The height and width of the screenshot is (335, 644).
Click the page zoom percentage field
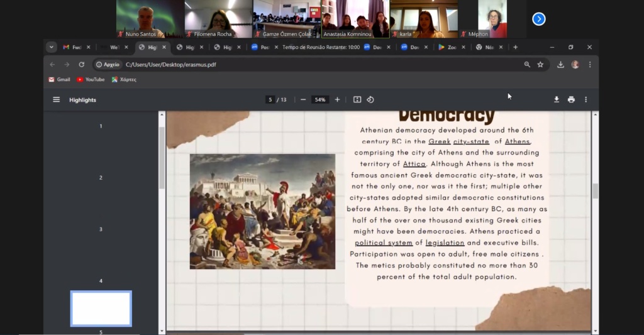(320, 99)
